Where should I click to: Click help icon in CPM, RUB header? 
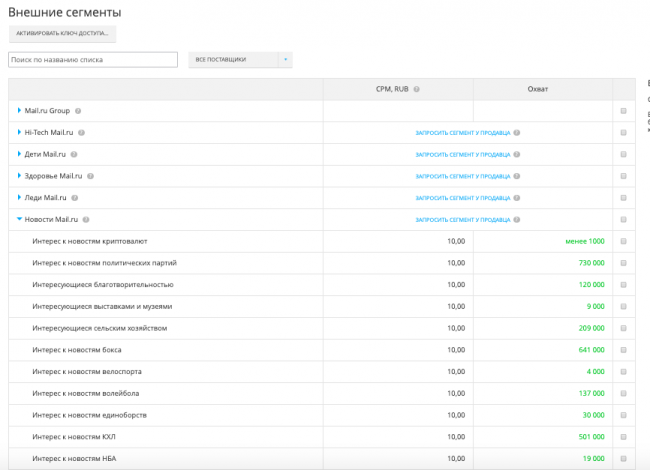click(x=416, y=89)
